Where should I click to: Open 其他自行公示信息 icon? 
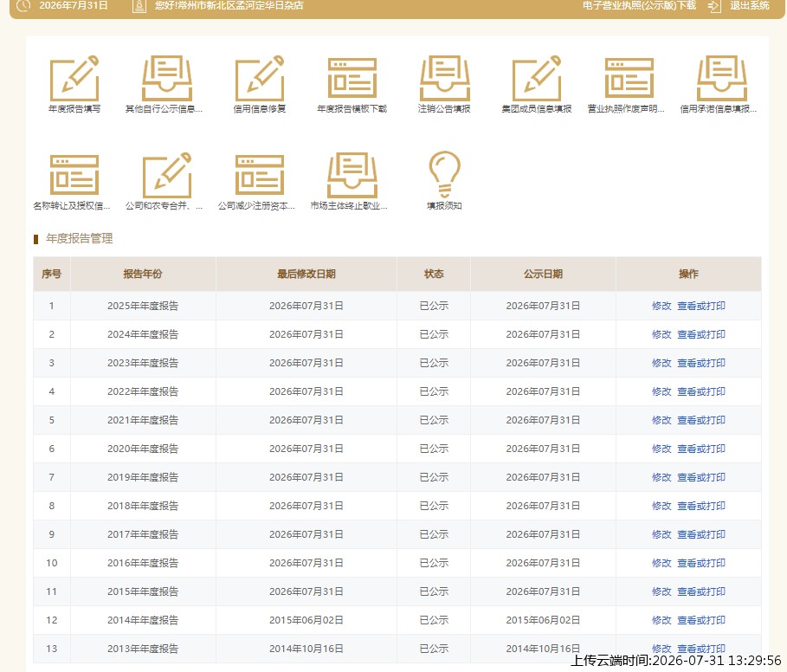(x=166, y=79)
